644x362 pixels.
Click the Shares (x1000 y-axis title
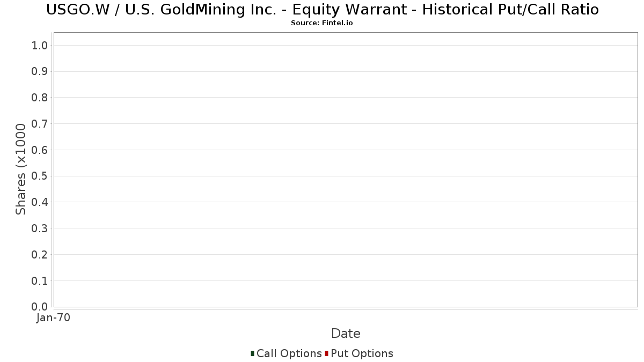[x=21, y=169]
